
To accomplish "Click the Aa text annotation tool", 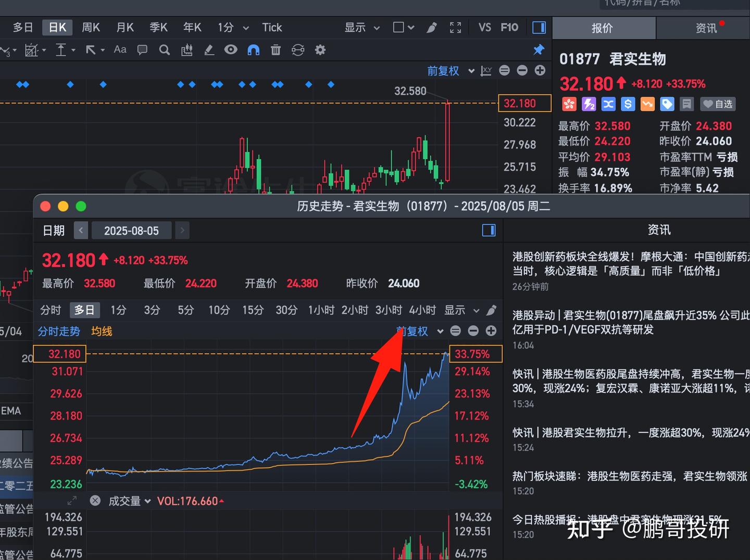I will [120, 50].
